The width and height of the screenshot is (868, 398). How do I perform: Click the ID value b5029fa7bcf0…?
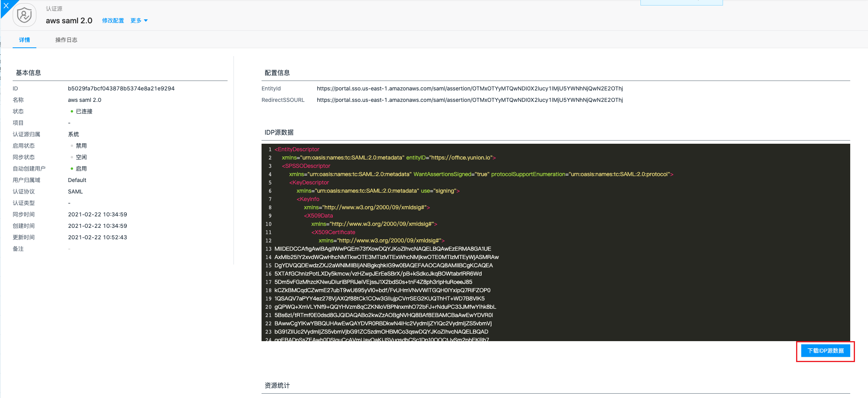click(x=121, y=89)
